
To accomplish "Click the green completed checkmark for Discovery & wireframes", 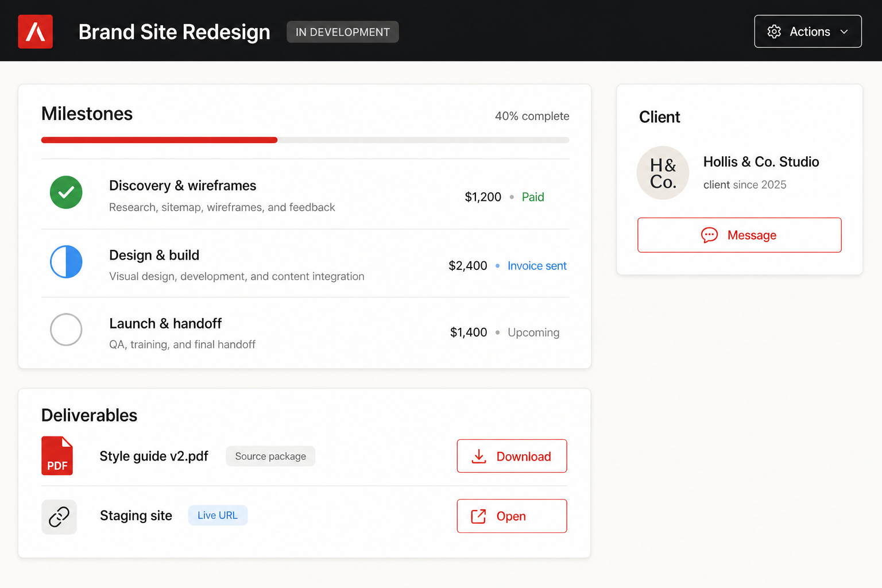I will [66, 192].
